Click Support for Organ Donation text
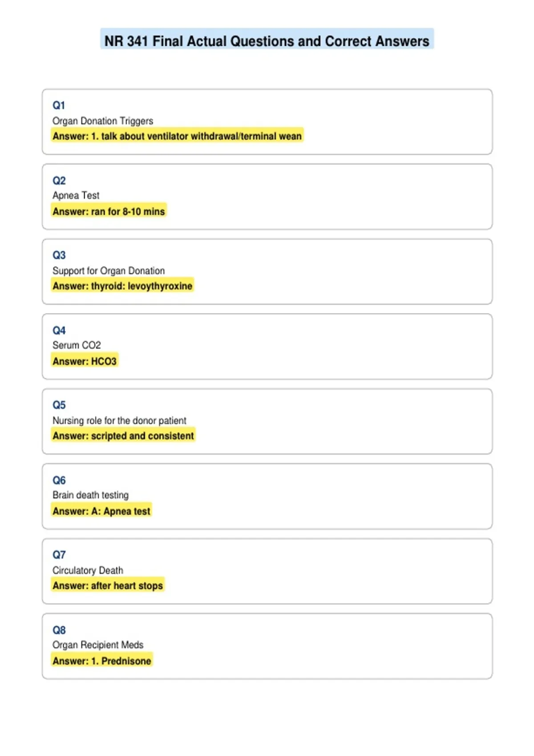The width and height of the screenshot is (534, 756). (109, 271)
